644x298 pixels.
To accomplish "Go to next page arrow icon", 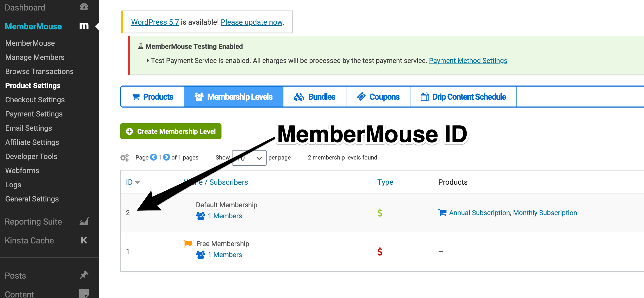I will (166, 157).
